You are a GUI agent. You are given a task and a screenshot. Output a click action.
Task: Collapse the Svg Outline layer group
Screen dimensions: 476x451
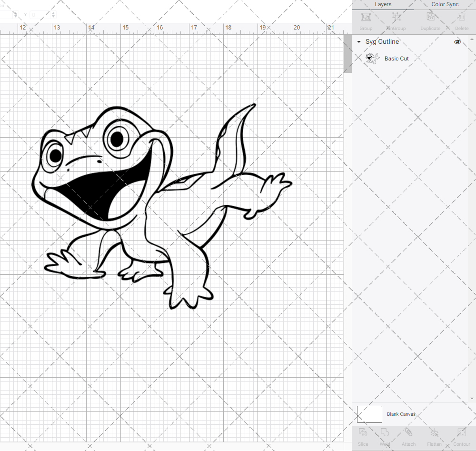click(x=359, y=42)
